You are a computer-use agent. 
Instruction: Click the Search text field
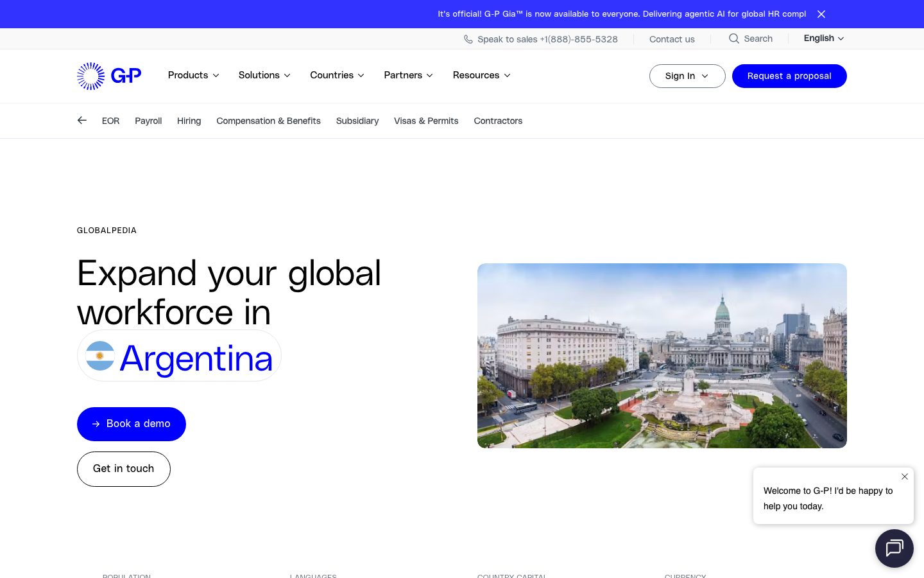(x=758, y=39)
